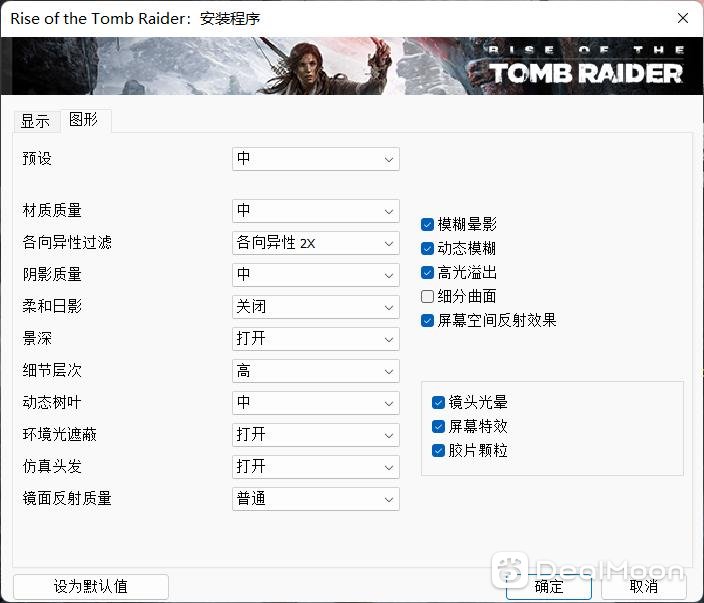Click the 景深 label
704x603 pixels.
(37, 339)
